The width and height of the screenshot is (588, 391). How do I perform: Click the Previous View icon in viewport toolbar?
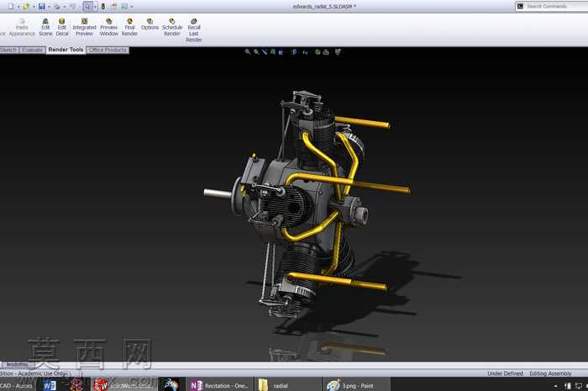[265, 52]
